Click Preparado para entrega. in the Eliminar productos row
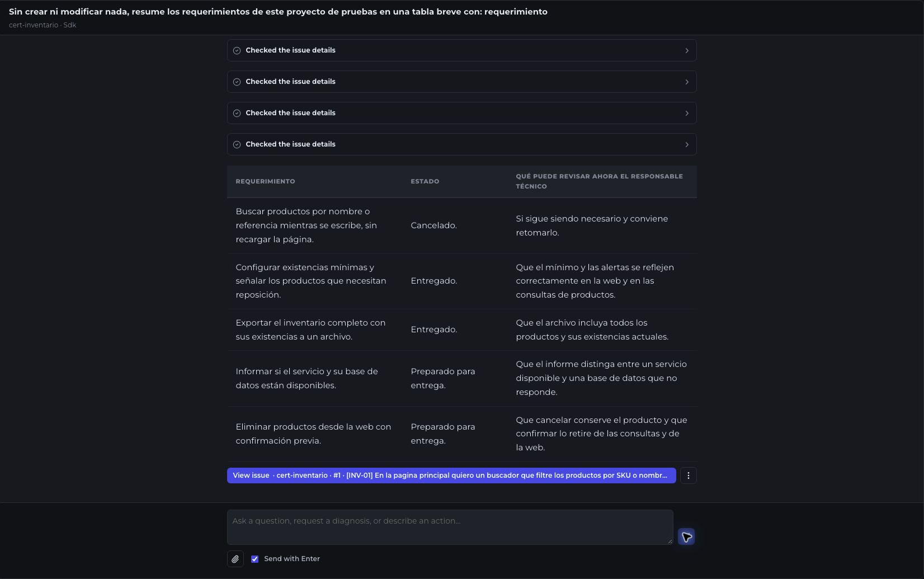 coord(442,434)
